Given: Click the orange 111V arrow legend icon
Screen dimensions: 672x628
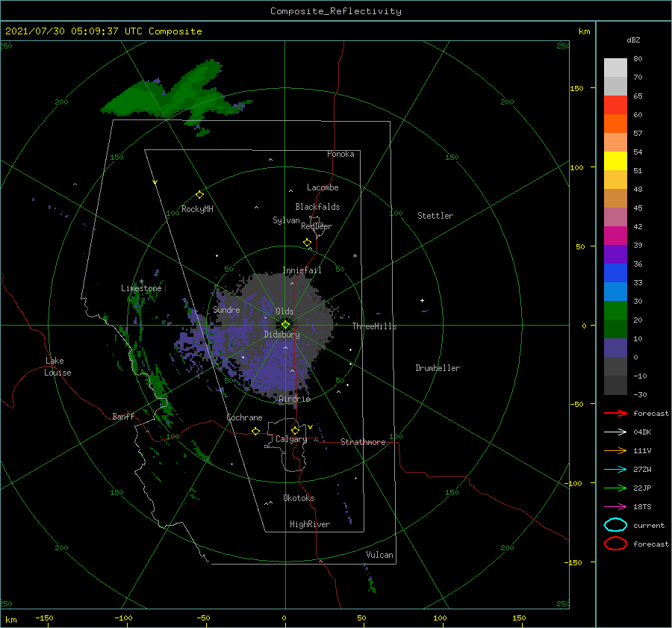Looking at the screenshot, I should [615, 450].
